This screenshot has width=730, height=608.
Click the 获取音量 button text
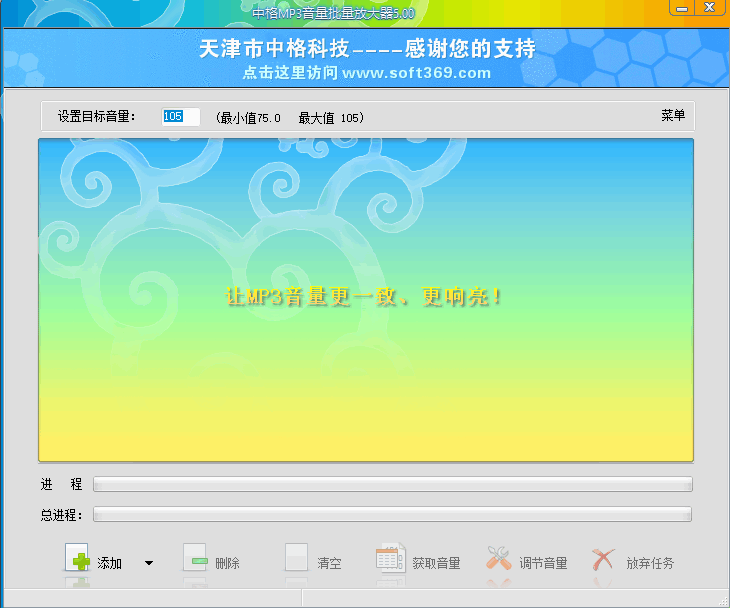pyautogui.click(x=436, y=563)
